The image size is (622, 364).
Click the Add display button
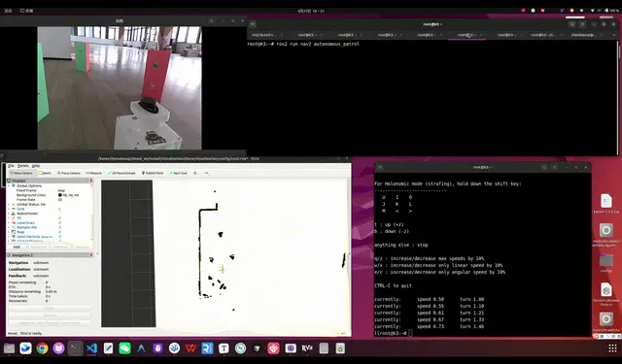coord(17,247)
